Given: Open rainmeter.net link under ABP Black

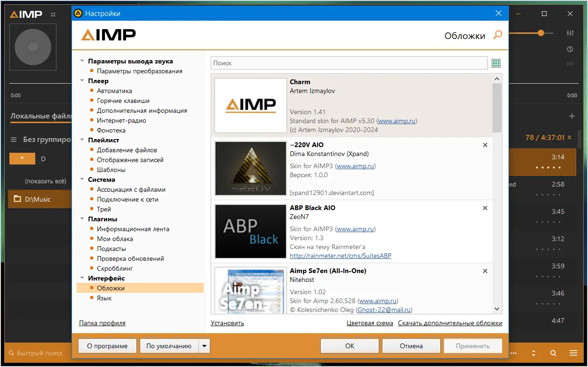Looking at the screenshot, I should pos(341,256).
